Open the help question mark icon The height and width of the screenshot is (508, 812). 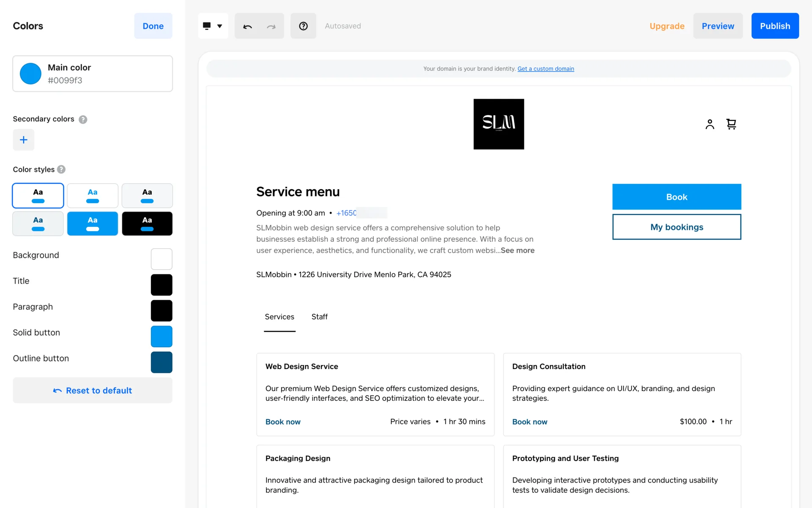pyautogui.click(x=303, y=26)
